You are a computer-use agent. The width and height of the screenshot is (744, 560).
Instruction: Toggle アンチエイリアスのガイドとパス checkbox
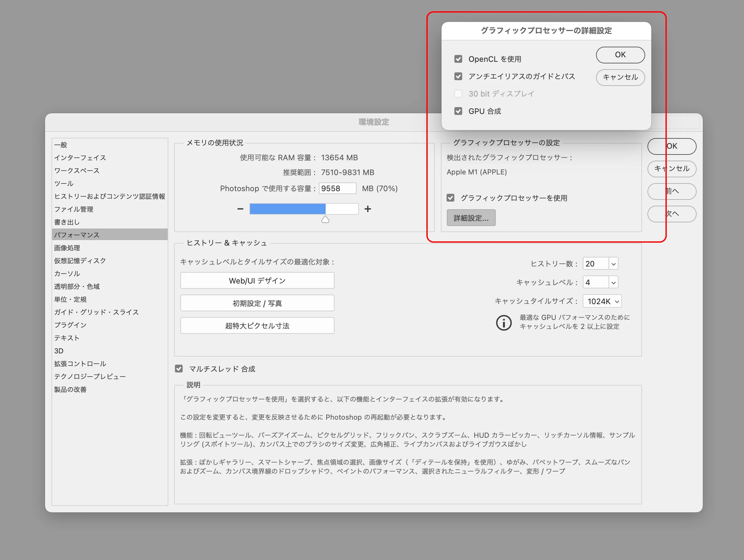pos(458,76)
